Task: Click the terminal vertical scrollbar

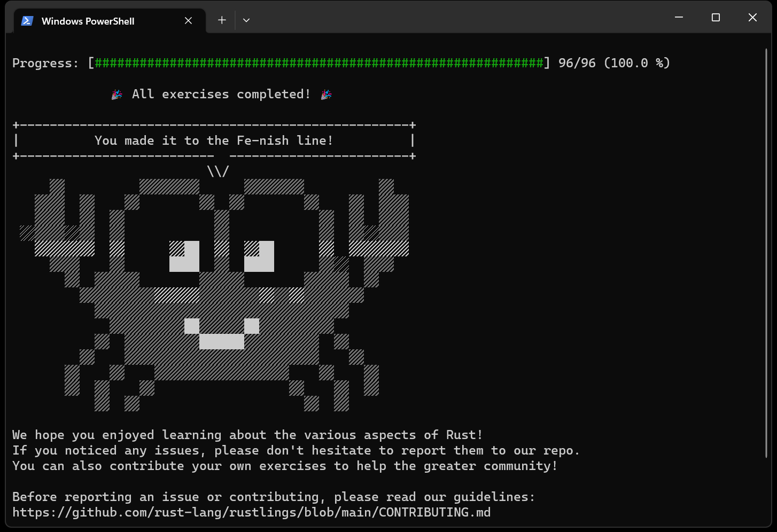Action: point(766,253)
